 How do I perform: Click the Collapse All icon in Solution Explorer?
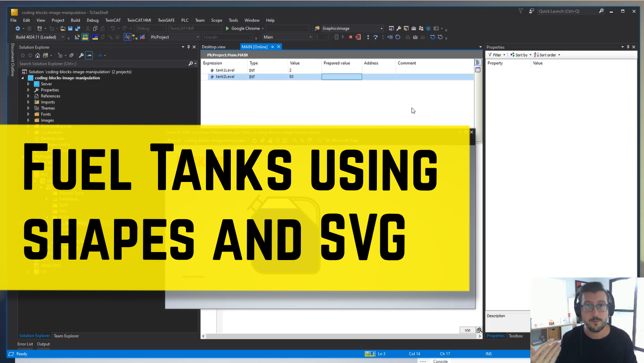point(71,55)
